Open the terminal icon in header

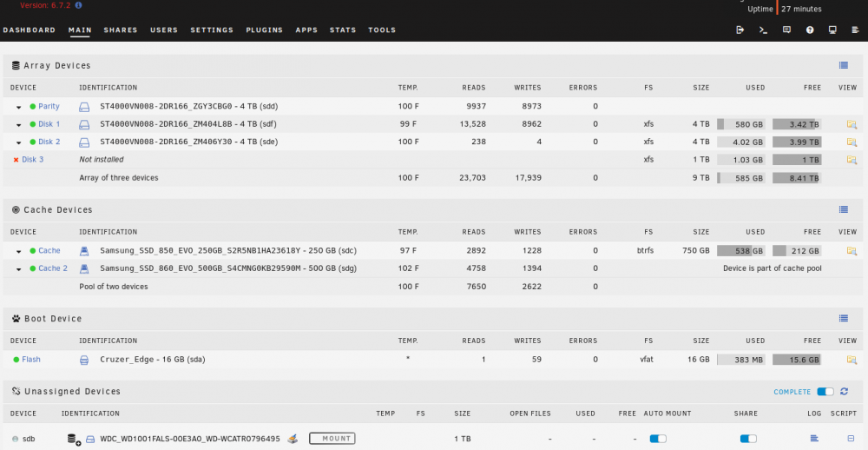click(x=763, y=30)
